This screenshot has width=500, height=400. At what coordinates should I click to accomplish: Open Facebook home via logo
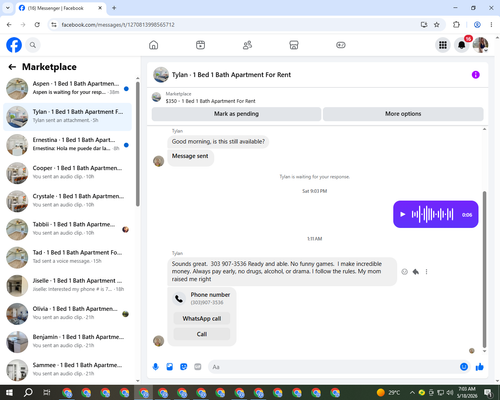click(x=14, y=45)
